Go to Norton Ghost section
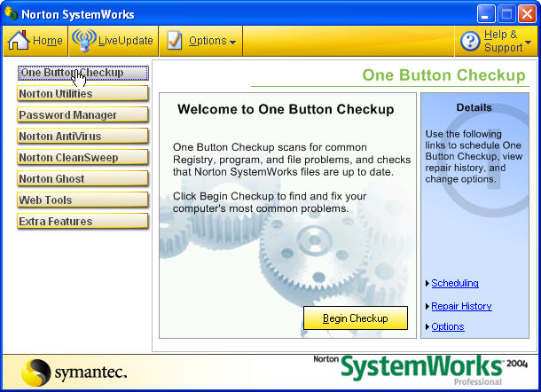This screenshot has width=541, height=392. click(82, 179)
